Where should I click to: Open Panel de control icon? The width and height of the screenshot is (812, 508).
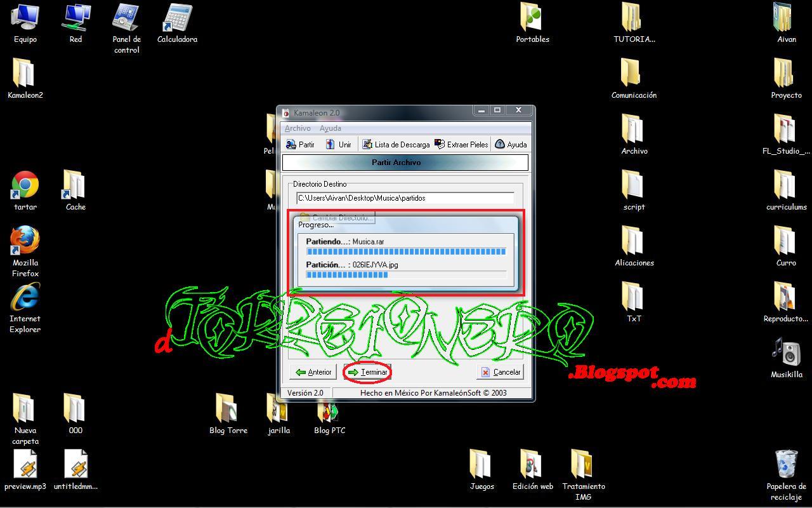tap(126, 29)
